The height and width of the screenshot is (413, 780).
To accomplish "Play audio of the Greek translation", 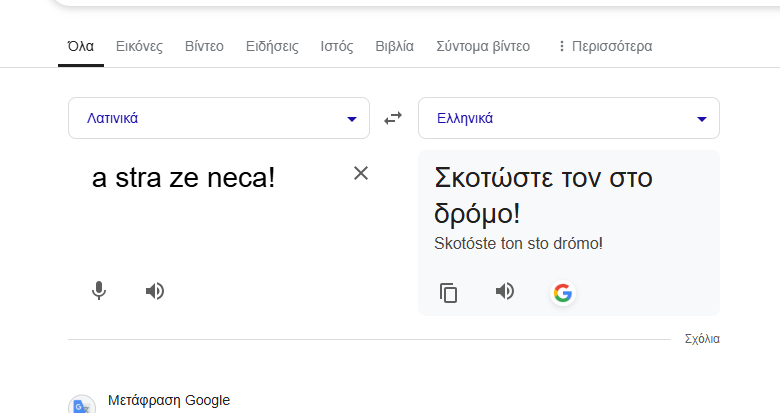I will pos(505,291).
